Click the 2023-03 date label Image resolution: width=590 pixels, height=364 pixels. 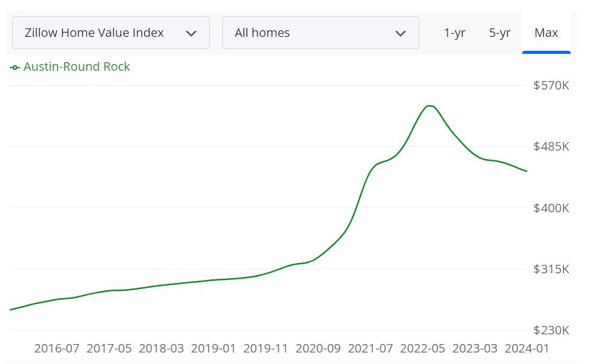(x=475, y=349)
